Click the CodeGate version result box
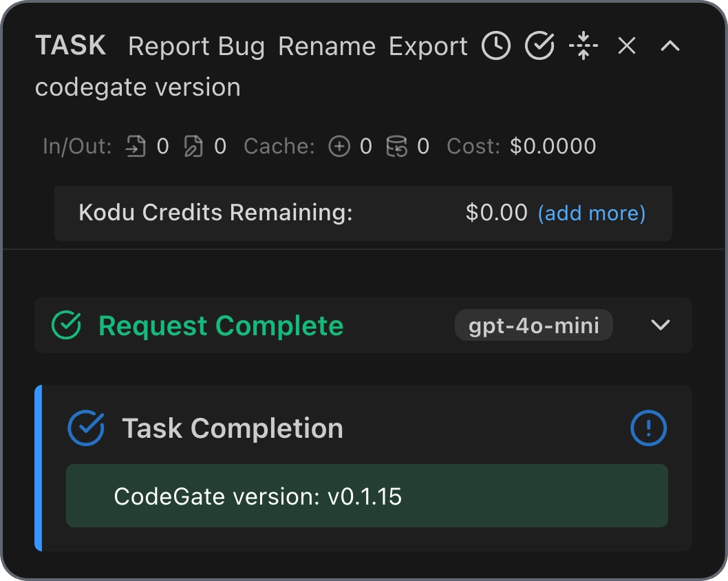 coord(367,496)
